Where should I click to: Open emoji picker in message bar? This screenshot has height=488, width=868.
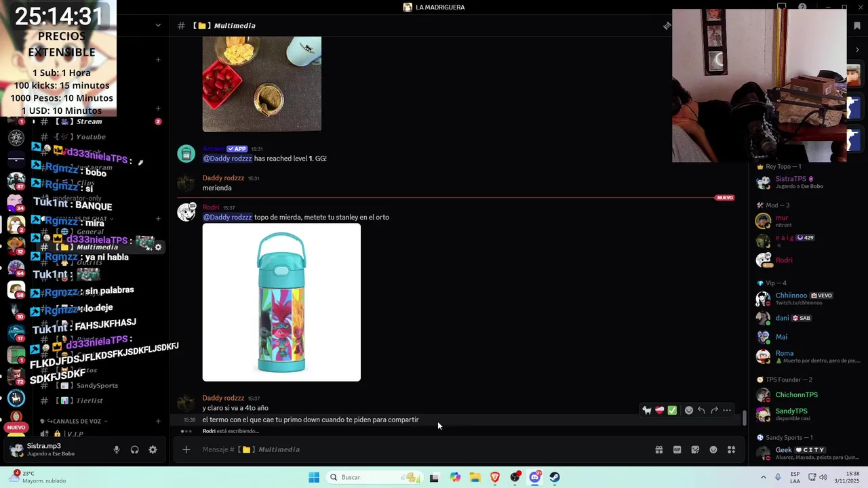(x=713, y=449)
